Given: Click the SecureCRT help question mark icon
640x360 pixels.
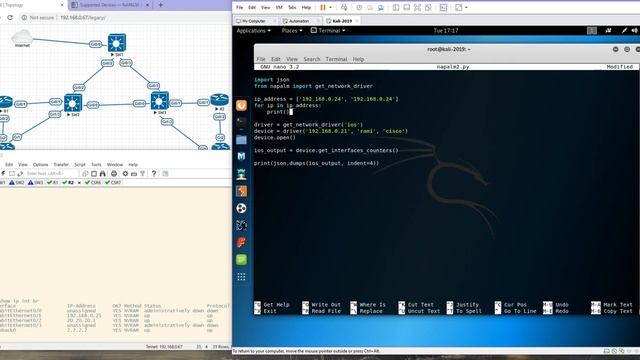Looking at the screenshot, I should 153,173.
